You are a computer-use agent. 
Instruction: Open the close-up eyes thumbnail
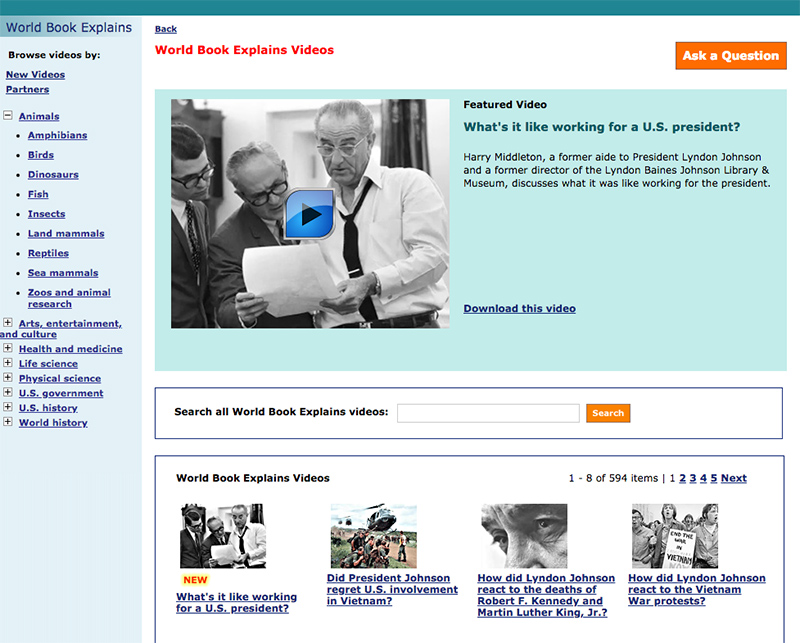(x=524, y=536)
